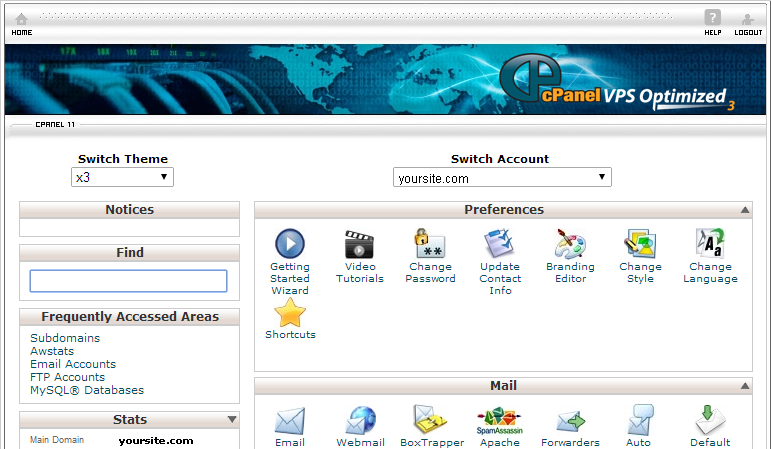Click the Notices panel header
771x449 pixels.
pyautogui.click(x=129, y=210)
